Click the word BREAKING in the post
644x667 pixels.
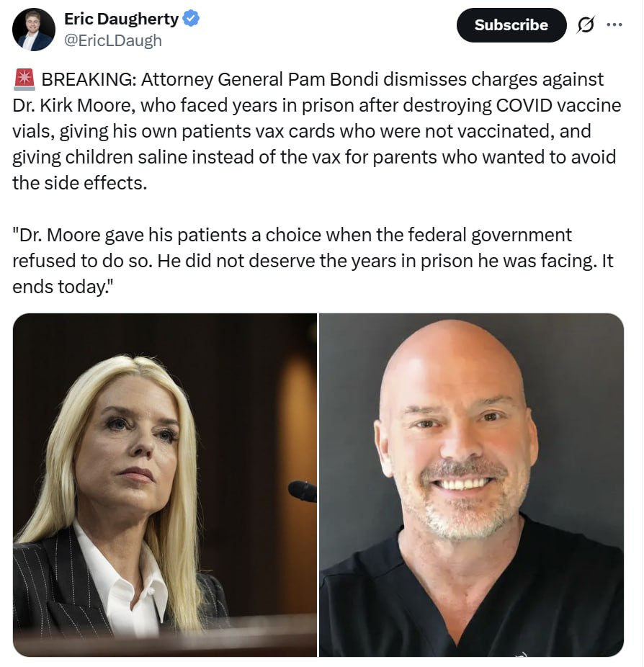[x=89, y=79]
